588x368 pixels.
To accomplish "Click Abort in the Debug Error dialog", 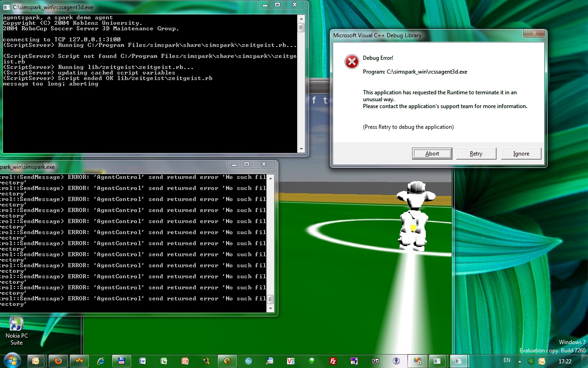I will click(x=432, y=154).
